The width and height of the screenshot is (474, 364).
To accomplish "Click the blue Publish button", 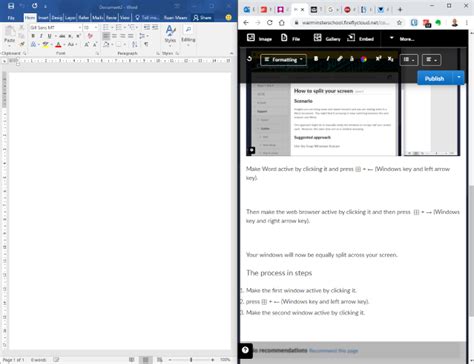I will pyautogui.click(x=435, y=78).
